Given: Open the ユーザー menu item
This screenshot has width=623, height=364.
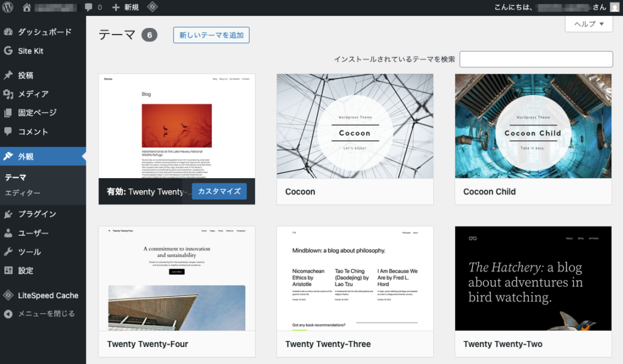Looking at the screenshot, I should pyautogui.click(x=43, y=233).
